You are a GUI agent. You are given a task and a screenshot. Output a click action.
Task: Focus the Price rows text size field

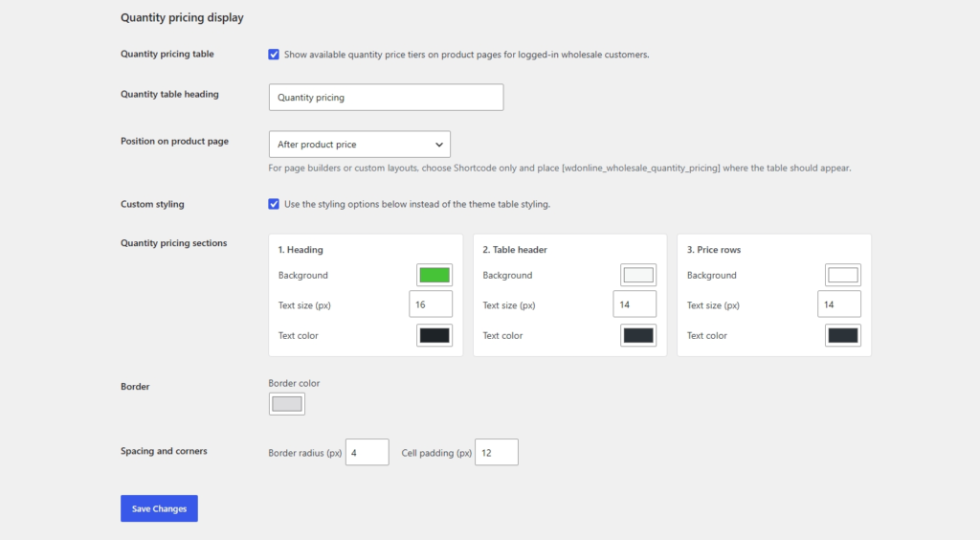(838, 304)
